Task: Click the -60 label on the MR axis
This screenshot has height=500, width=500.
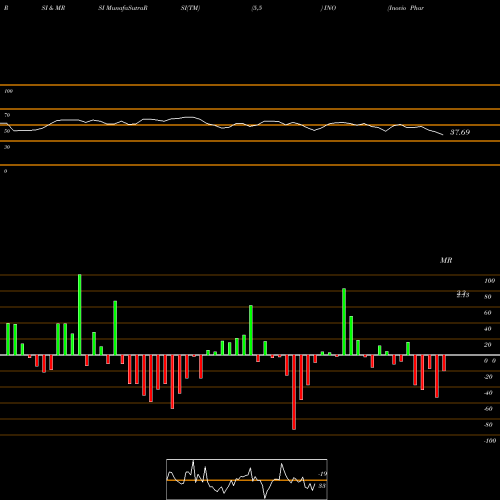Action: click(488, 409)
